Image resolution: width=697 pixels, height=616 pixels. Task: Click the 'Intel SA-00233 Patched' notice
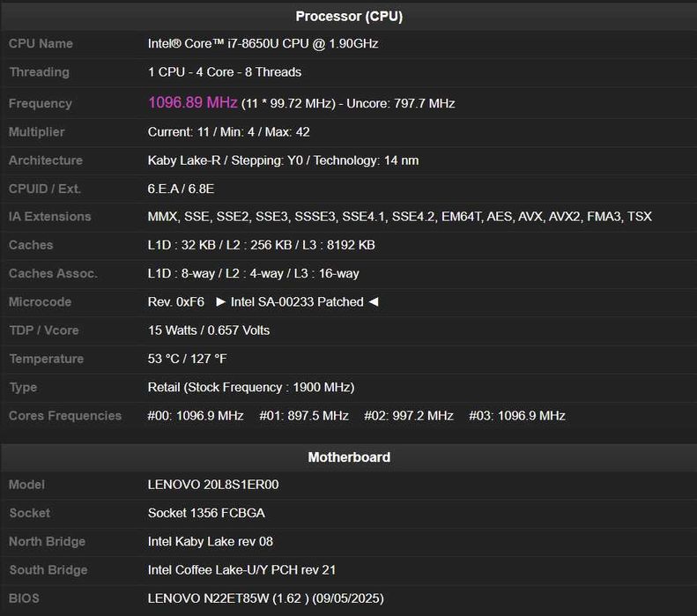pyautogui.click(x=297, y=301)
